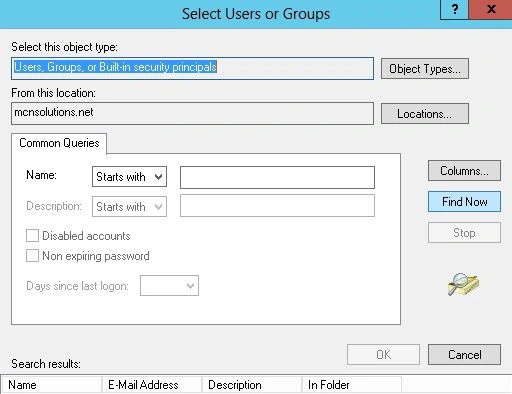Image resolution: width=512 pixels, height=394 pixels.
Task: Click the Columns button
Action: tap(464, 171)
